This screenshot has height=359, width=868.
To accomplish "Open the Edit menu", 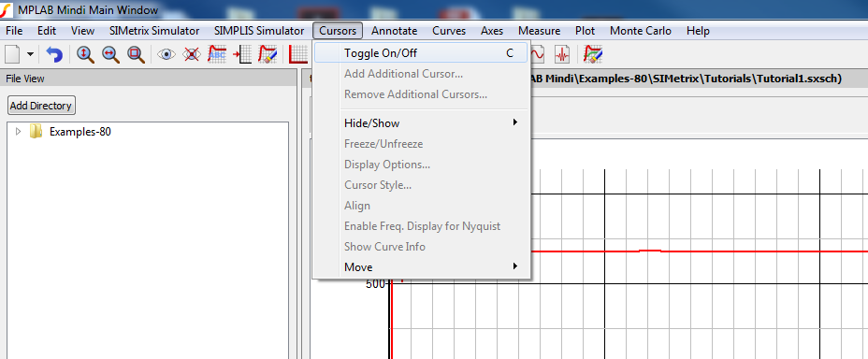I will click(x=47, y=31).
